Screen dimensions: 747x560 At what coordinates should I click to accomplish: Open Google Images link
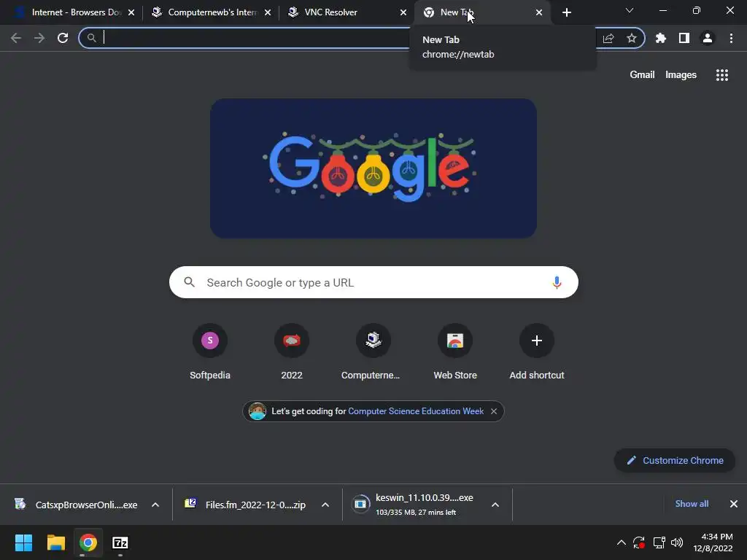(681, 75)
